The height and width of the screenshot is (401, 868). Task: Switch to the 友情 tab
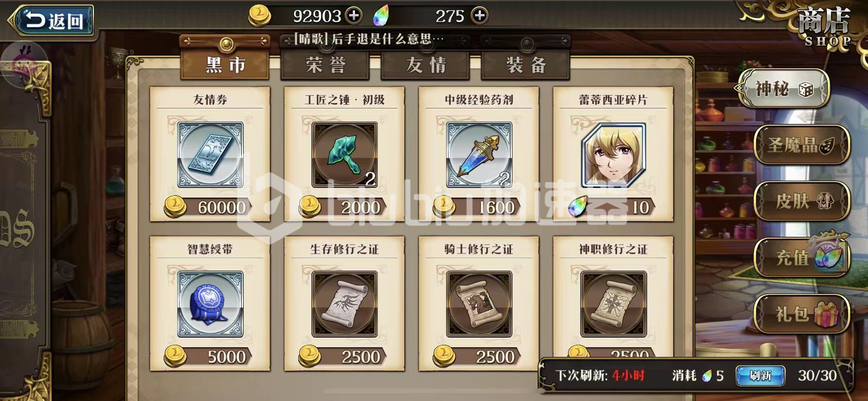425,65
